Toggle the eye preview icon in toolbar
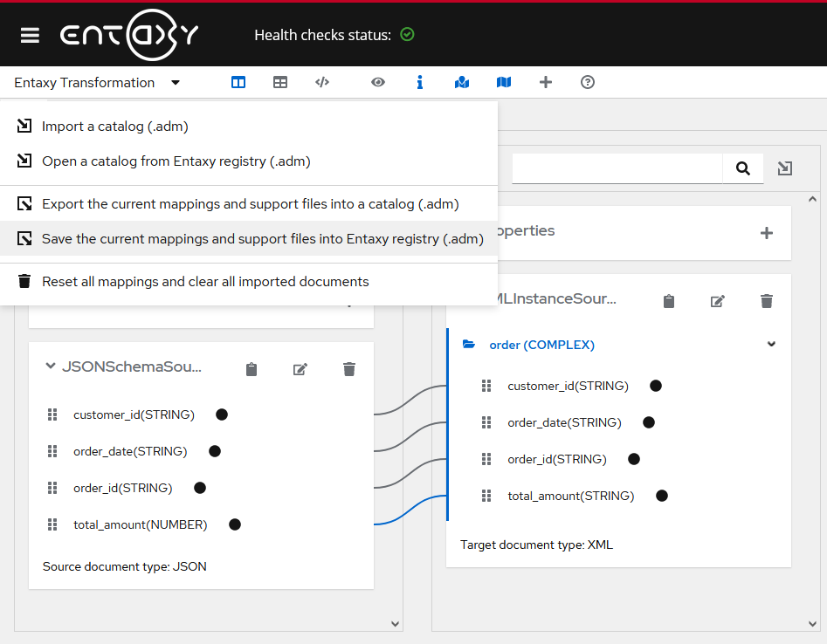827x644 pixels. point(378,82)
